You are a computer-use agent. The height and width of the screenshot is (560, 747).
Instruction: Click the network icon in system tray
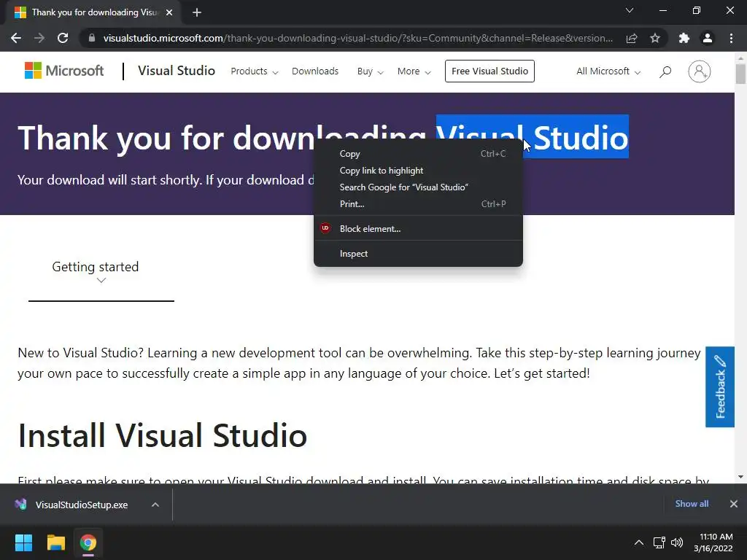pos(659,542)
